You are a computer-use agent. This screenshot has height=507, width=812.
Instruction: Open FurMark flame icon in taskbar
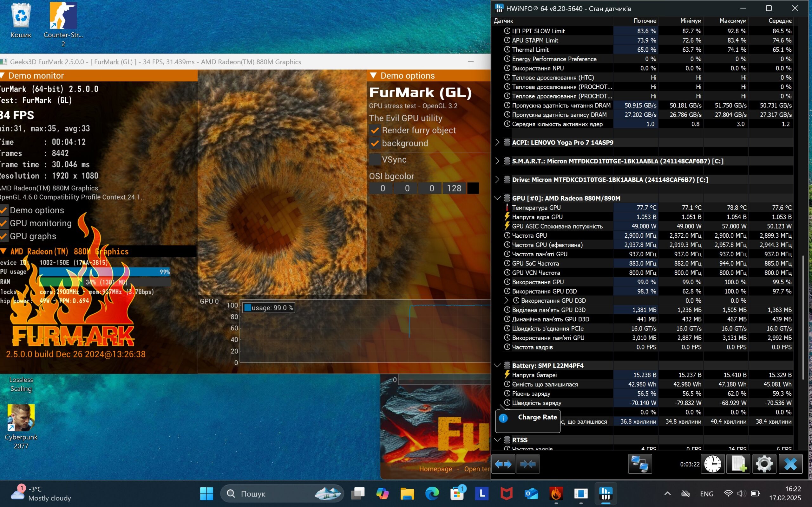coord(556,494)
